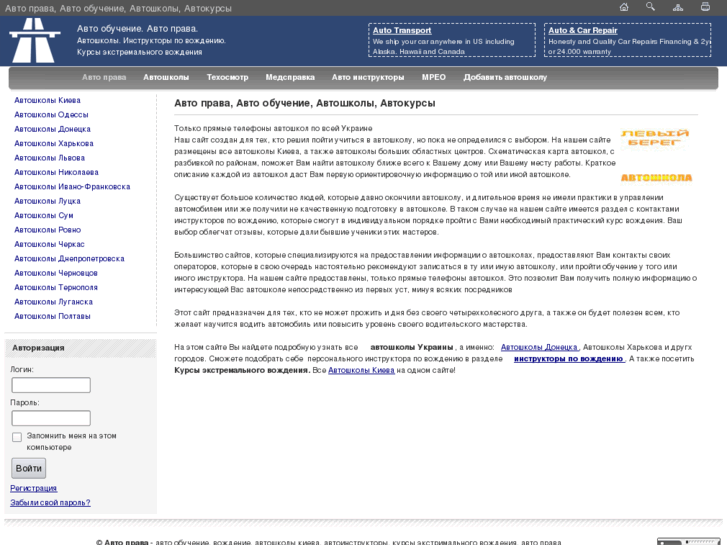Open Автошколы Луцка in the sidebar
This screenshot has height=545, width=727.
(x=47, y=201)
